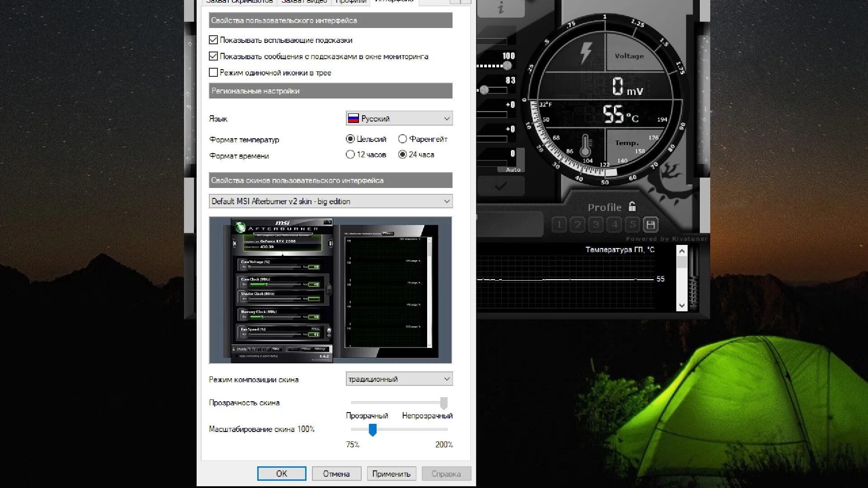Toggle monitoring window hint messages checkbox

[x=213, y=56]
